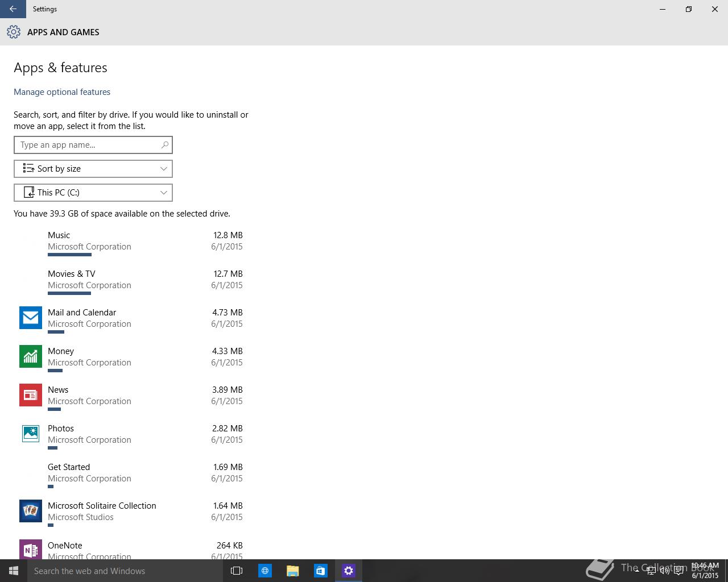728x582 pixels.
Task: Minimize the Settings window
Action: [x=663, y=9]
